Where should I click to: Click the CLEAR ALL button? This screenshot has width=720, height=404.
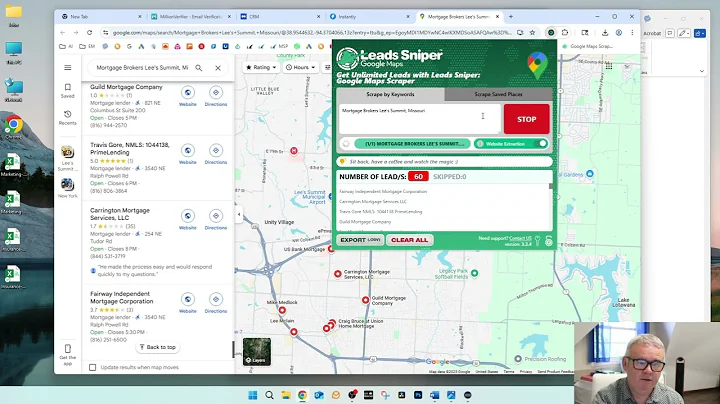(410, 240)
